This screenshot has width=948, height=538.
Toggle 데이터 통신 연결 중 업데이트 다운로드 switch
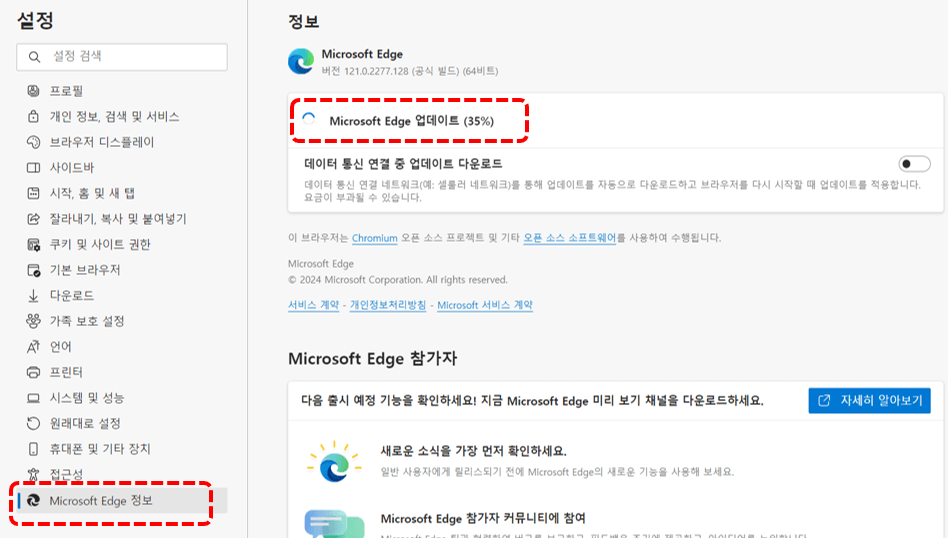[x=914, y=164]
